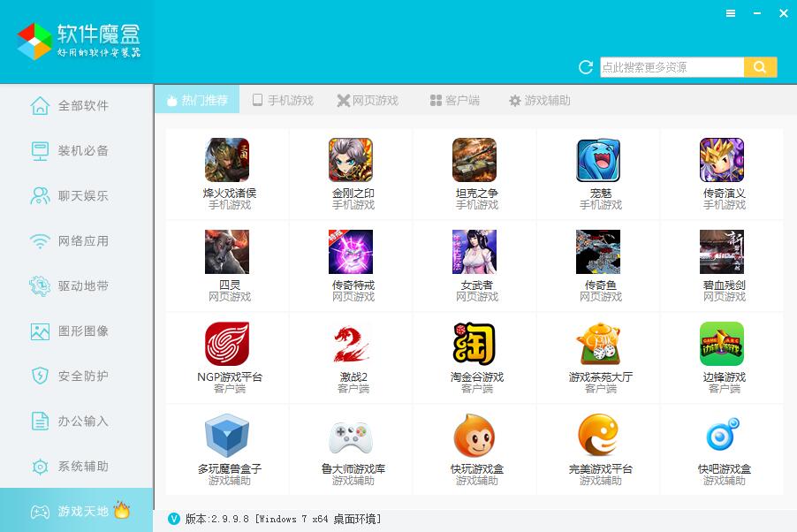Select the 全部软件 home icon in sidebar
This screenshot has height=532, width=797.
tap(40, 104)
